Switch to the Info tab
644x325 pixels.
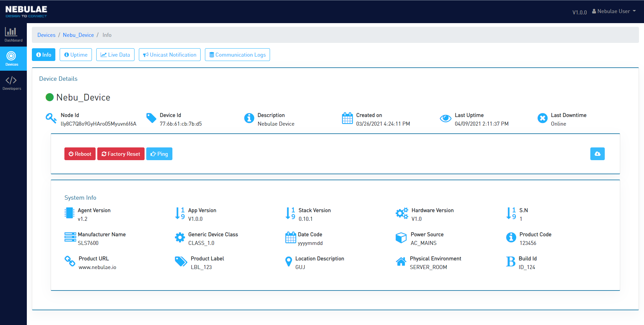(44, 55)
